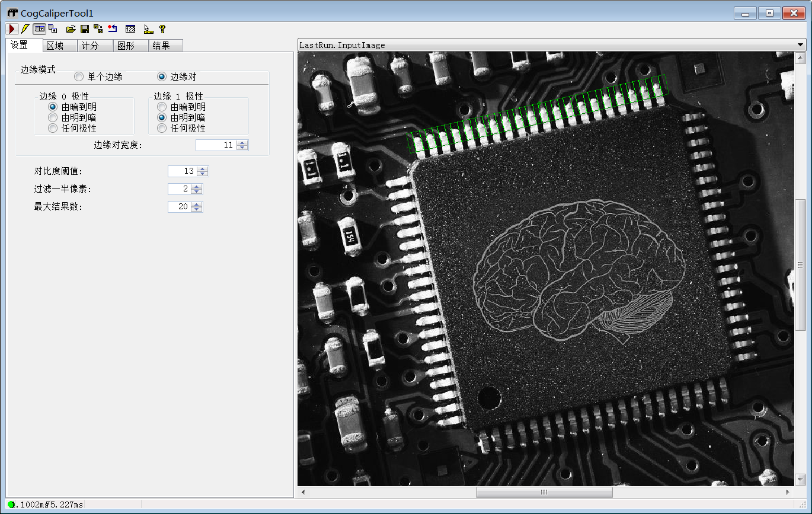This screenshot has height=514, width=812.
Task: Click the image scroll down arrow
Action: pos(800,479)
